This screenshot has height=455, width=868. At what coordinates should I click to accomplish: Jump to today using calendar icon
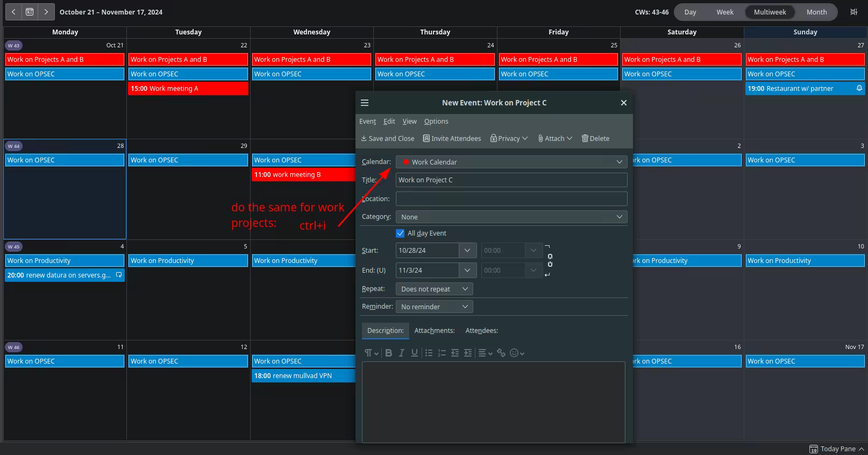pyautogui.click(x=30, y=12)
